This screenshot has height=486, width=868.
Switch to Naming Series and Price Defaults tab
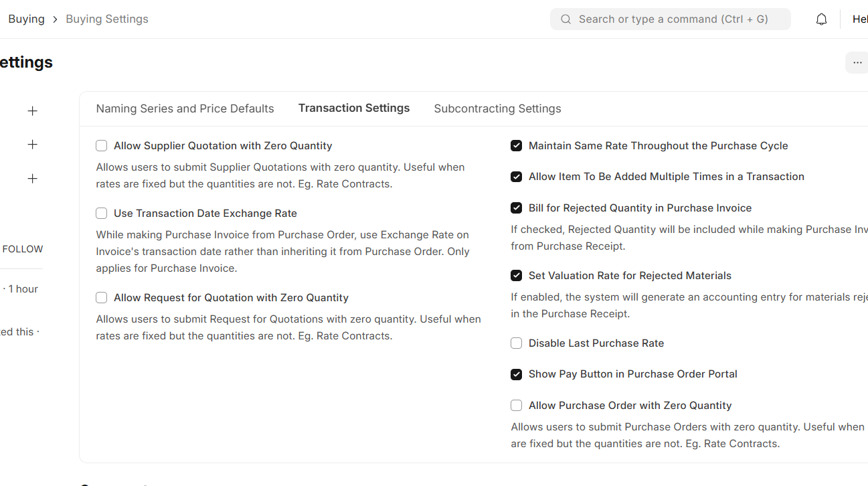(x=185, y=108)
